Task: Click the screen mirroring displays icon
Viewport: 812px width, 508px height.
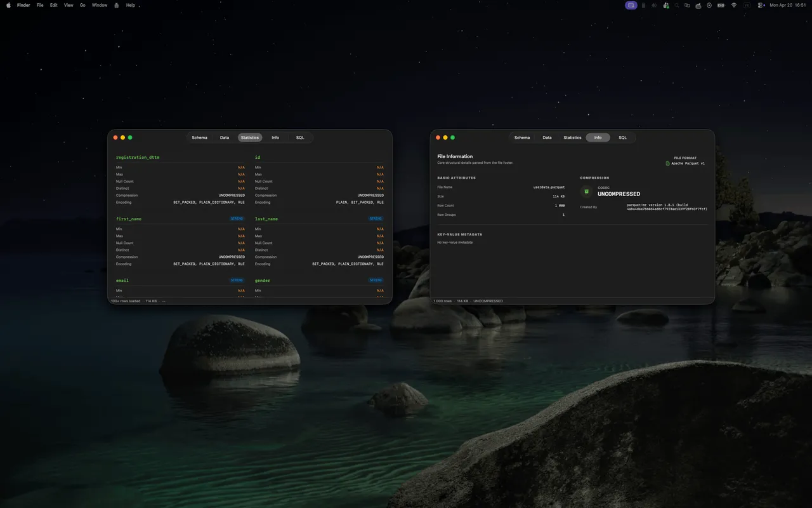Action: [x=687, y=5]
